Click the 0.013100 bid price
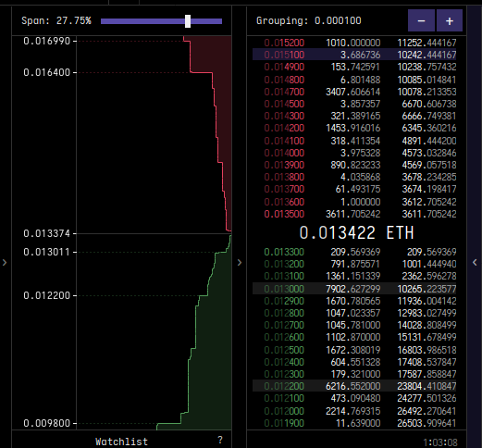The width and height of the screenshot is (482, 448). tap(284, 276)
